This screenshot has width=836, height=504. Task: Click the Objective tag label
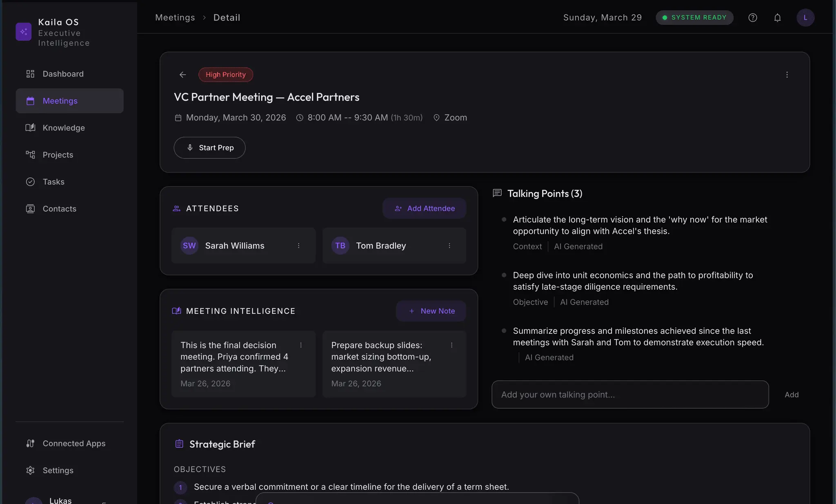(530, 302)
